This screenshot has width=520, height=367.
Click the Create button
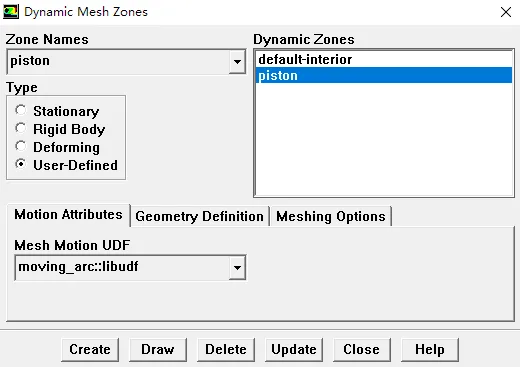90,349
